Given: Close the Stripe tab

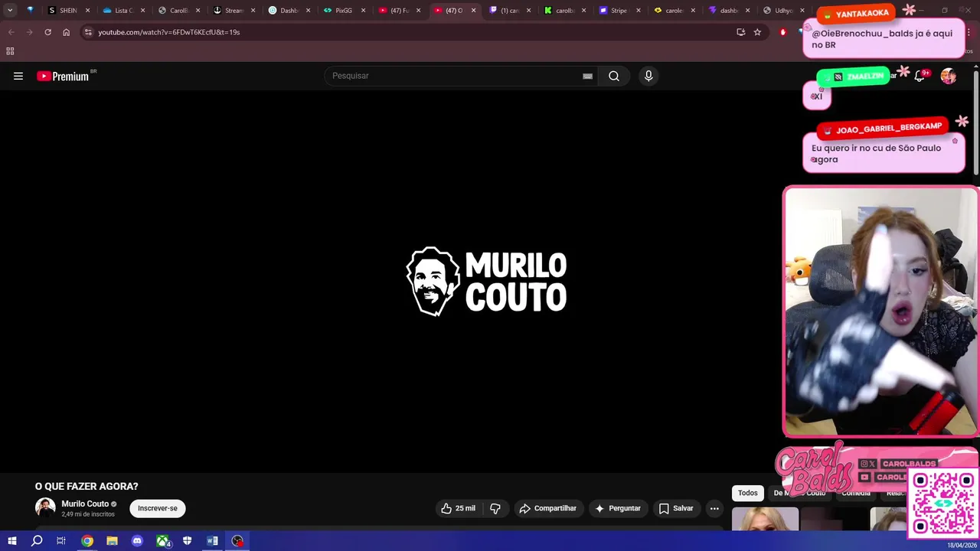Looking at the screenshot, I should coord(639,11).
